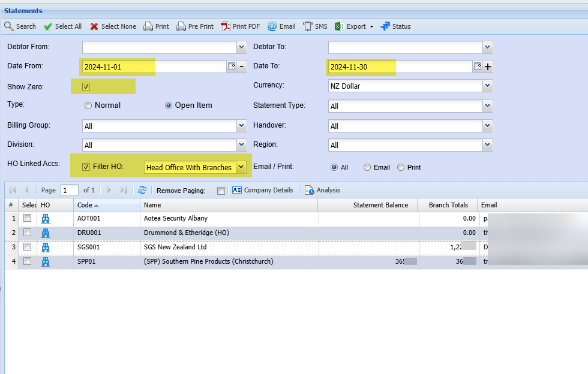
Task: Select the Normal type radio button
Action: click(x=88, y=105)
